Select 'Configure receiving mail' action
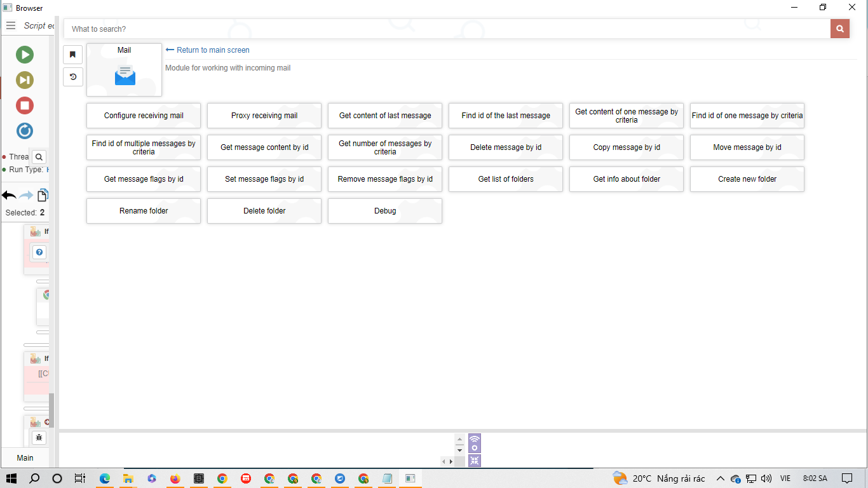 144,116
